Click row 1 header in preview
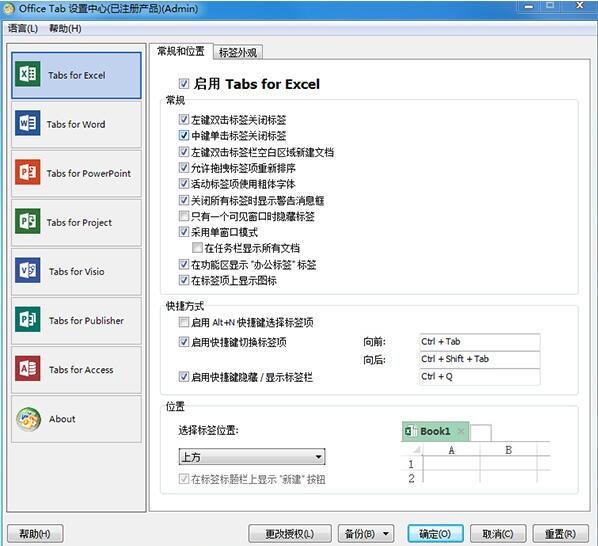Screen dimensions: 598x546 (411, 464)
